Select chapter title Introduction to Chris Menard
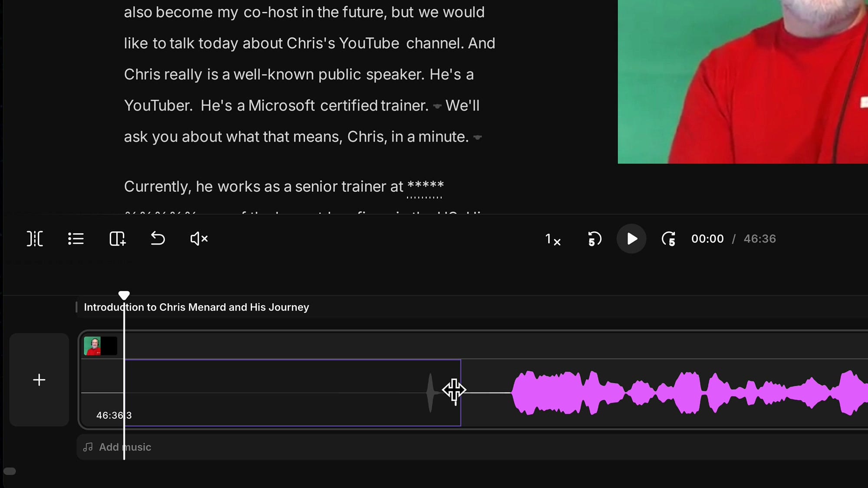The height and width of the screenshot is (488, 868). coord(196,307)
